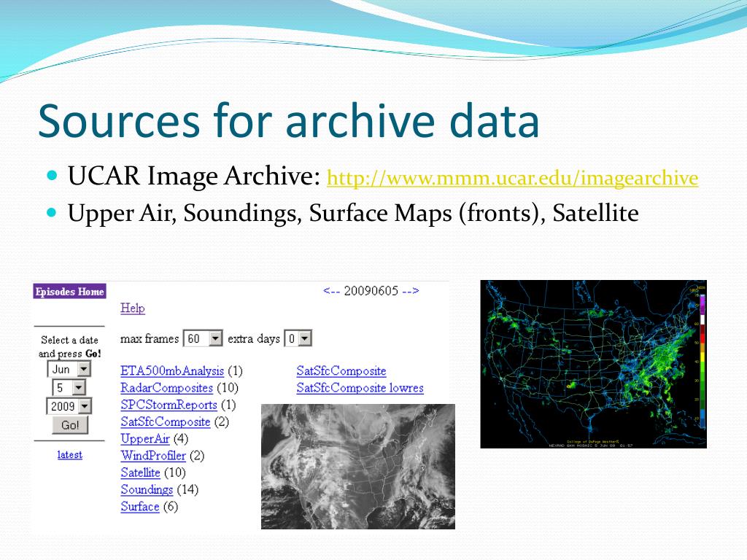Open the Surface link
This screenshot has width=747, height=560.
pyautogui.click(x=139, y=507)
